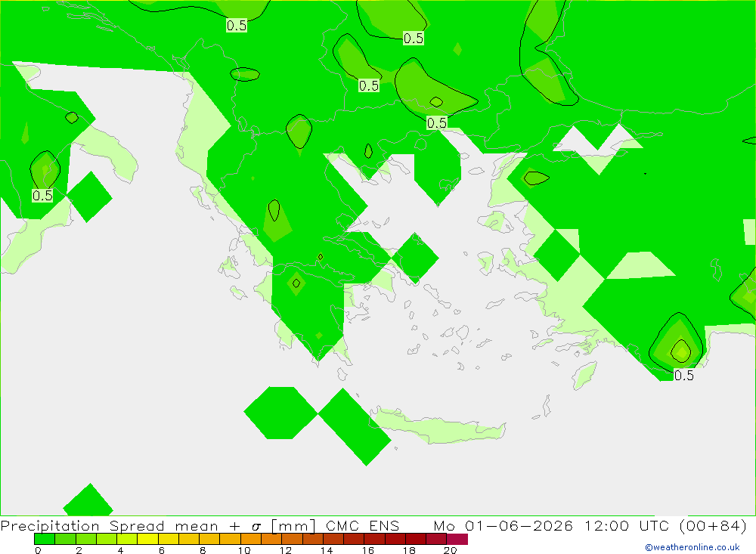Click legend scale number "14"
756x554 pixels.
click(x=327, y=550)
